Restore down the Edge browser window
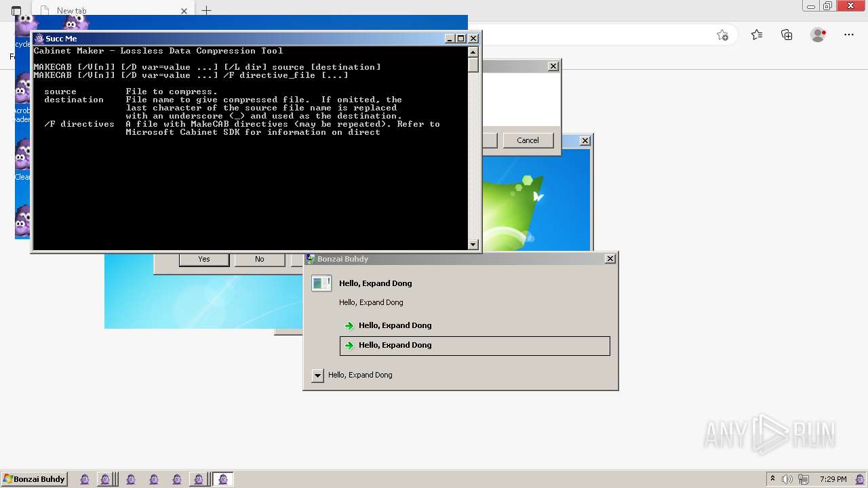Viewport: 868px width, 488px height. click(x=827, y=6)
